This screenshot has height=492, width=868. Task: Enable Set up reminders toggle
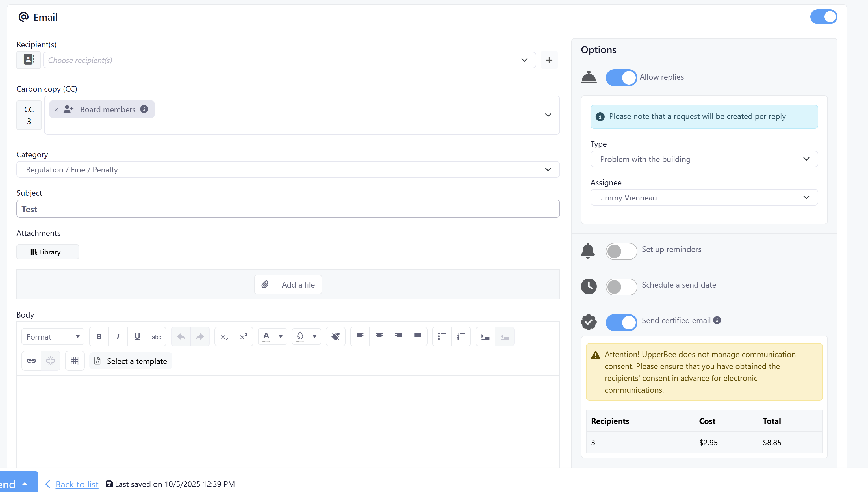coord(621,251)
